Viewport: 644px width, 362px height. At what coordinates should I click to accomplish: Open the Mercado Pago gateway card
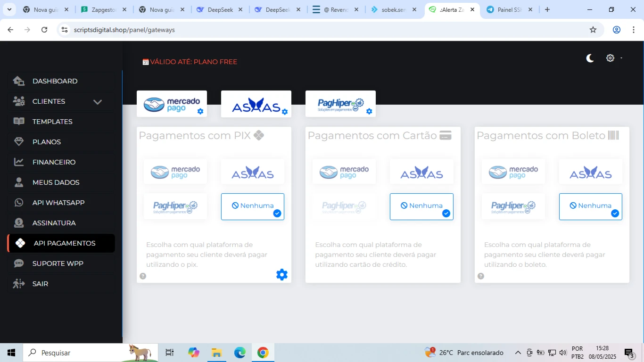(172, 104)
